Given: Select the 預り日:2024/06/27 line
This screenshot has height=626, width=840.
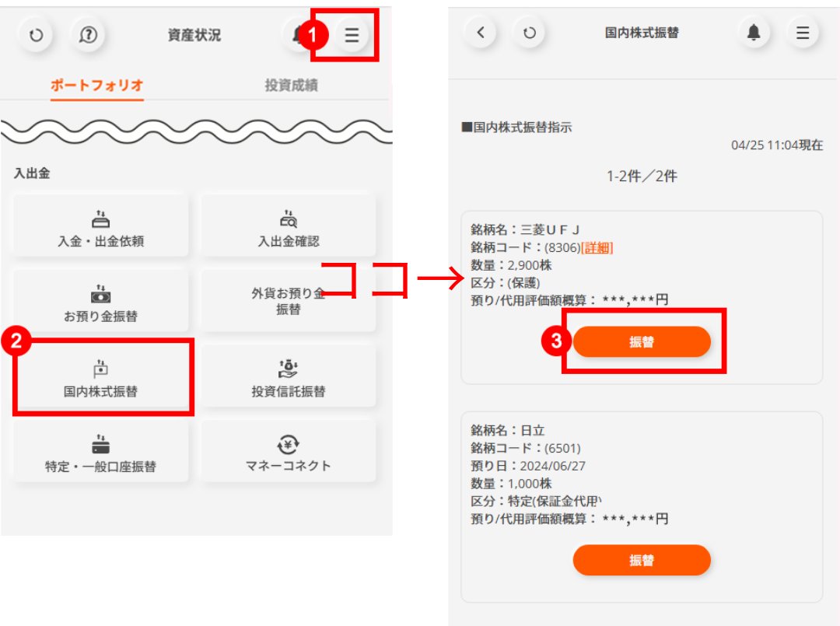Looking at the screenshot, I should point(527,466).
